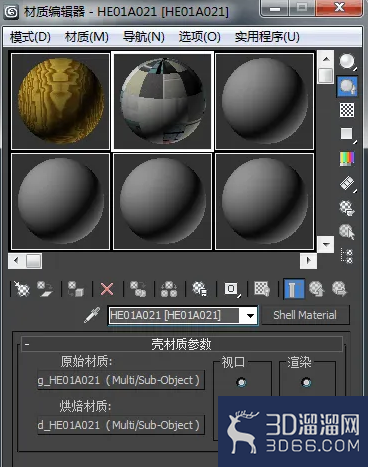Click the vertical scrollbar thumb
Viewport: 368px width, 467px height.
click(x=326, y=76)
